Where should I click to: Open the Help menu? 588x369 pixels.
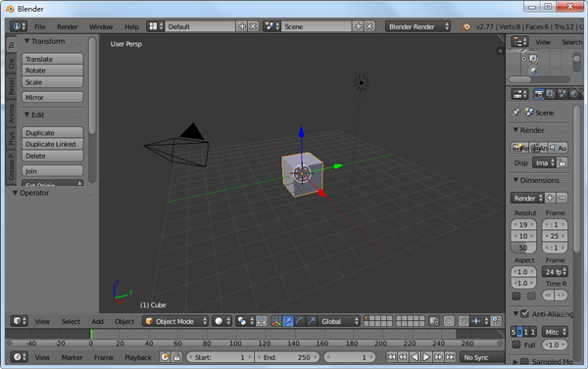(131, 26)
